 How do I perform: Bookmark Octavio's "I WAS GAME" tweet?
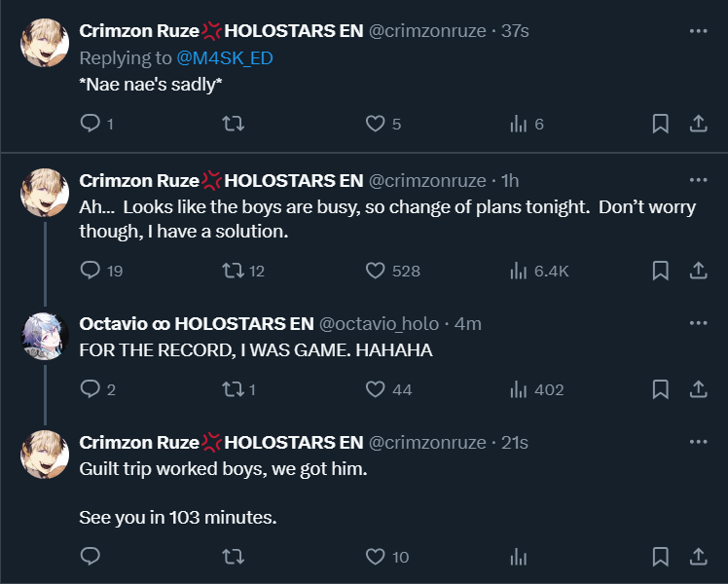pyautogui.click(x=660, y=389)
